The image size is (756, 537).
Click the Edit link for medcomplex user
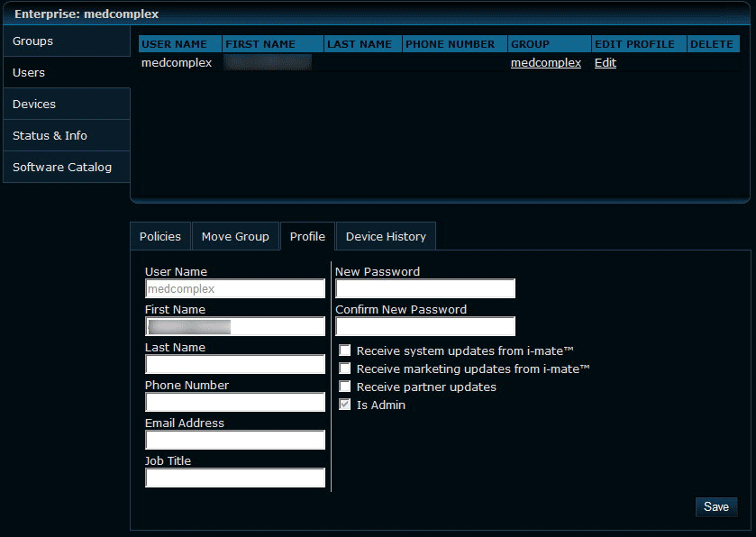(x=606, y=63)
